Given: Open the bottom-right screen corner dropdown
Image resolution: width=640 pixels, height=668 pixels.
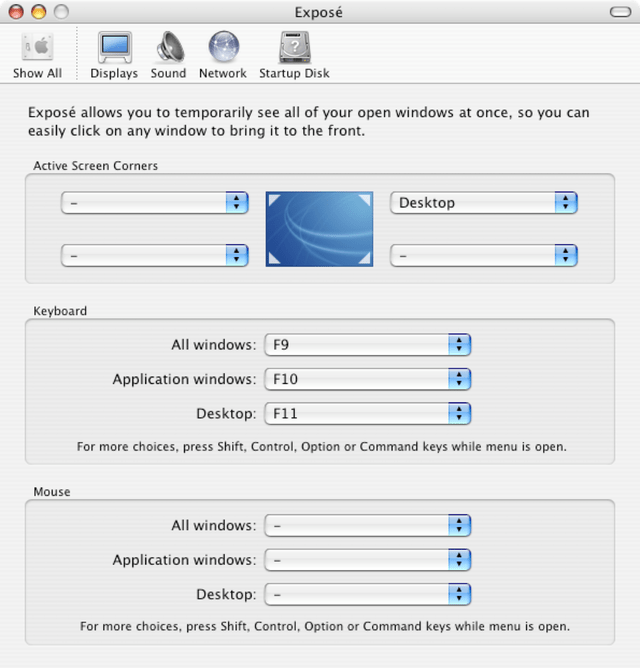Looking at the screenshot, I should (x=484, y=255).
